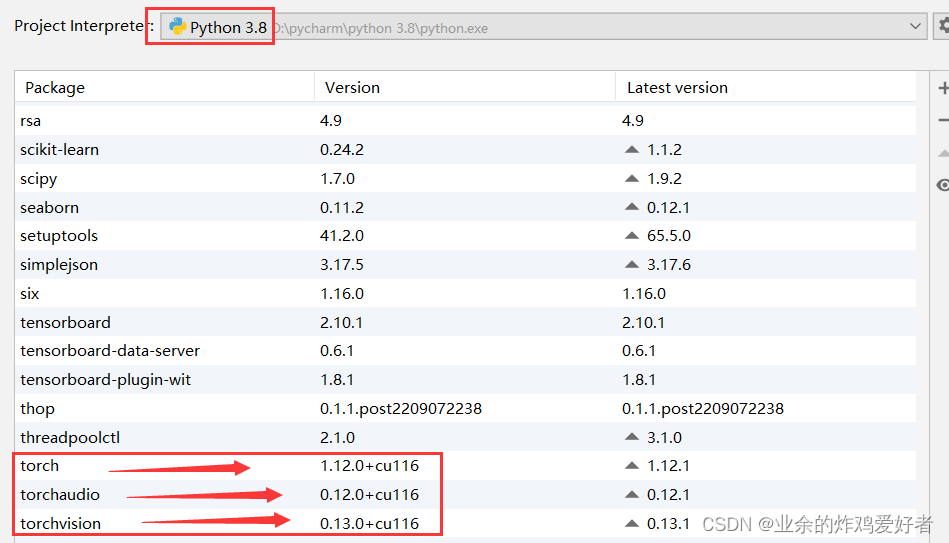The image size is (949, 543).
Task: Select the setuptools package row
Action: coord(465,235)
